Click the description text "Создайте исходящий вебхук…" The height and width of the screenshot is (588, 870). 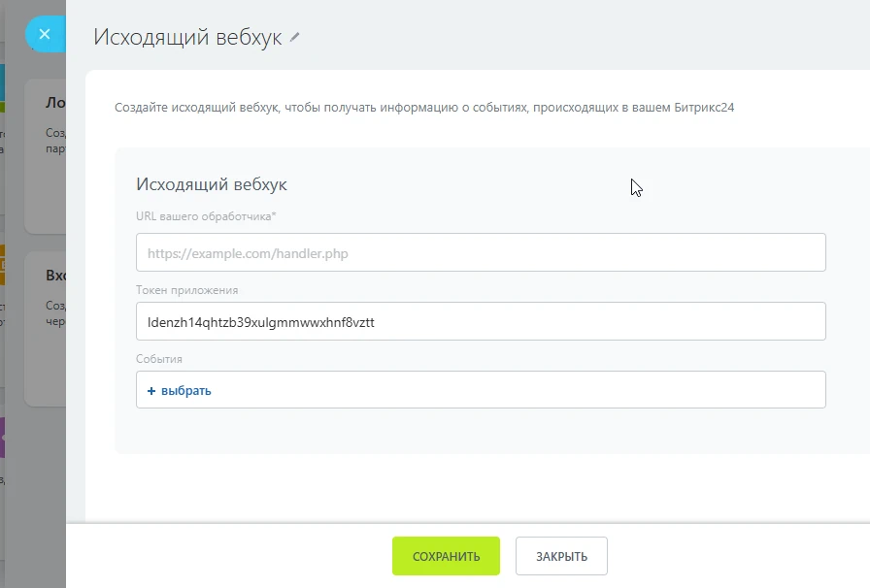[x=423, y=108]
